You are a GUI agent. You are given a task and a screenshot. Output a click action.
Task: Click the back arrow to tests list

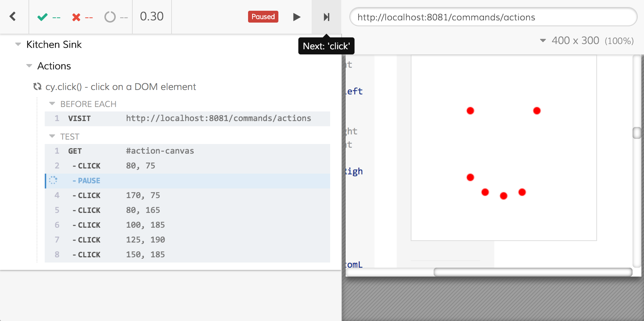13,17
